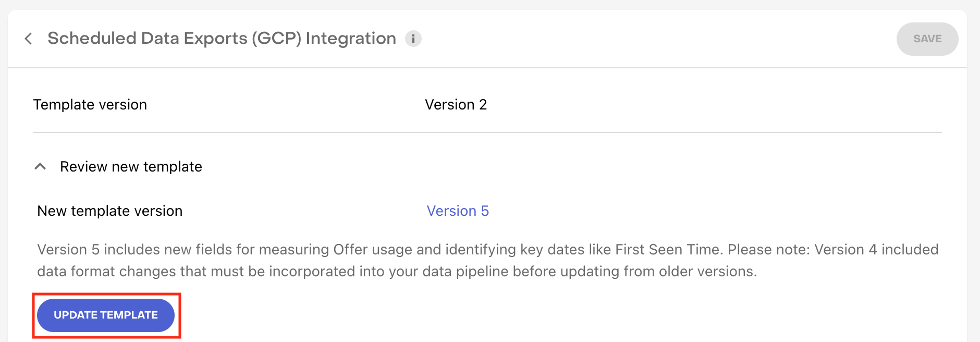
Task: Click the word "Integration" in the title
Action: coord(351,39)
